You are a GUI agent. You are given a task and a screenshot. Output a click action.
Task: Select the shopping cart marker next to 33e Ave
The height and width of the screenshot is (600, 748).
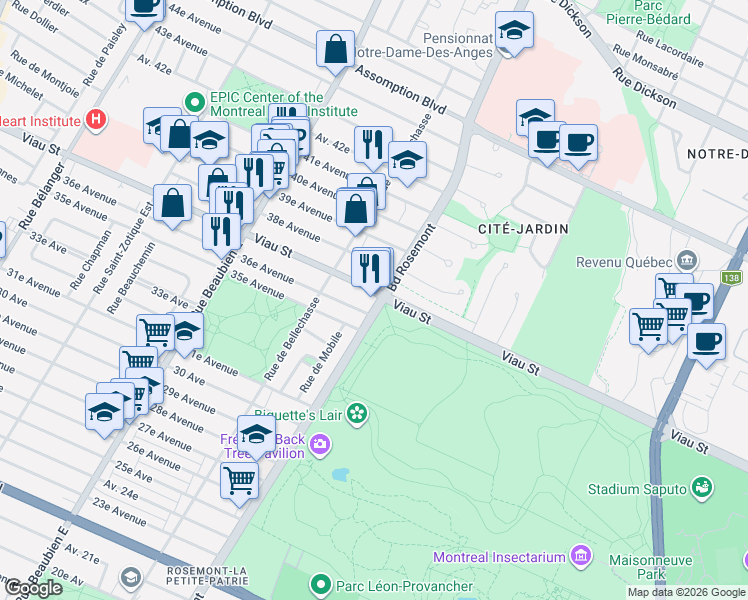click(156, 332)
